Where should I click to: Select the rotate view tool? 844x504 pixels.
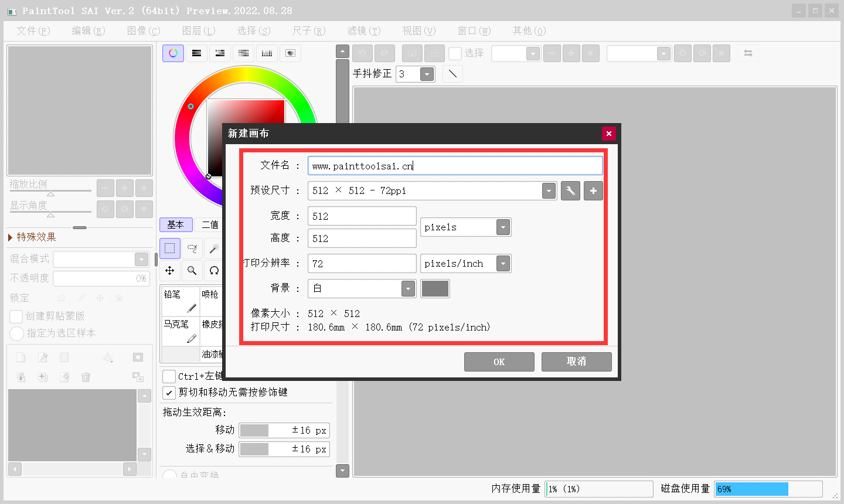214,270
